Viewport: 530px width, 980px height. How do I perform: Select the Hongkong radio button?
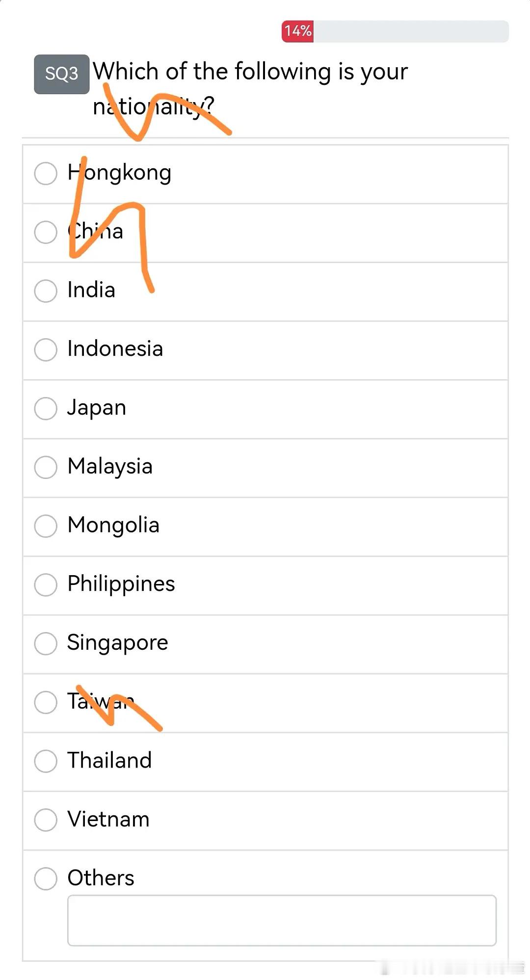(46, 173)
